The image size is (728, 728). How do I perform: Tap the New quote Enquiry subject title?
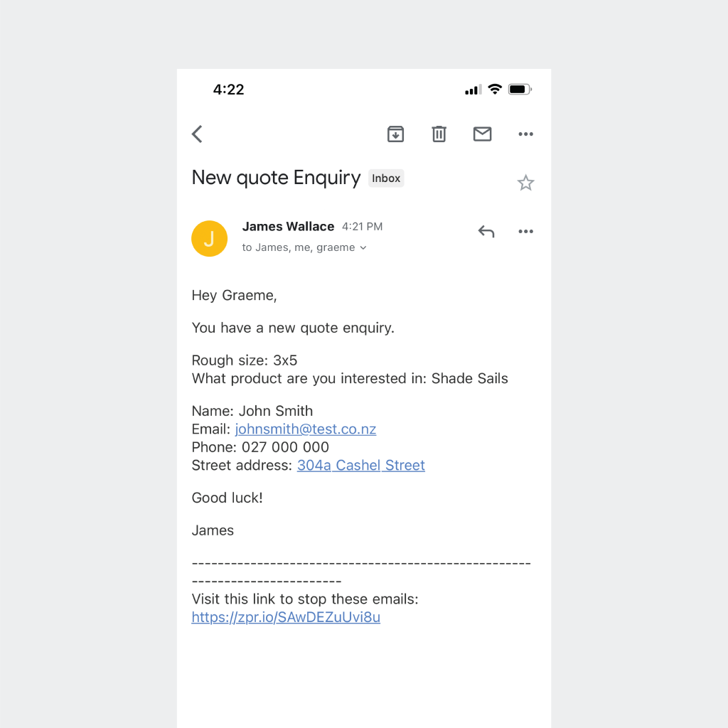click(x=277, y=178)
